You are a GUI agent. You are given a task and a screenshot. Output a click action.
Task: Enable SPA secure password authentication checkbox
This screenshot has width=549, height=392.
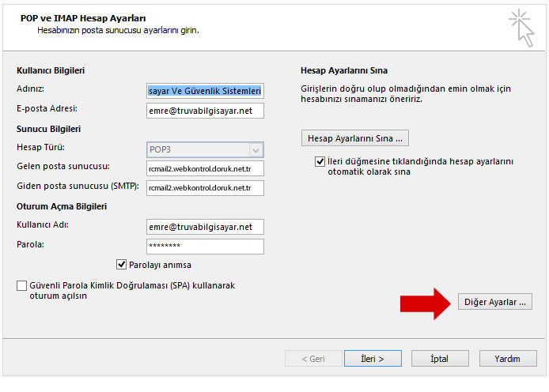point(21,285)
